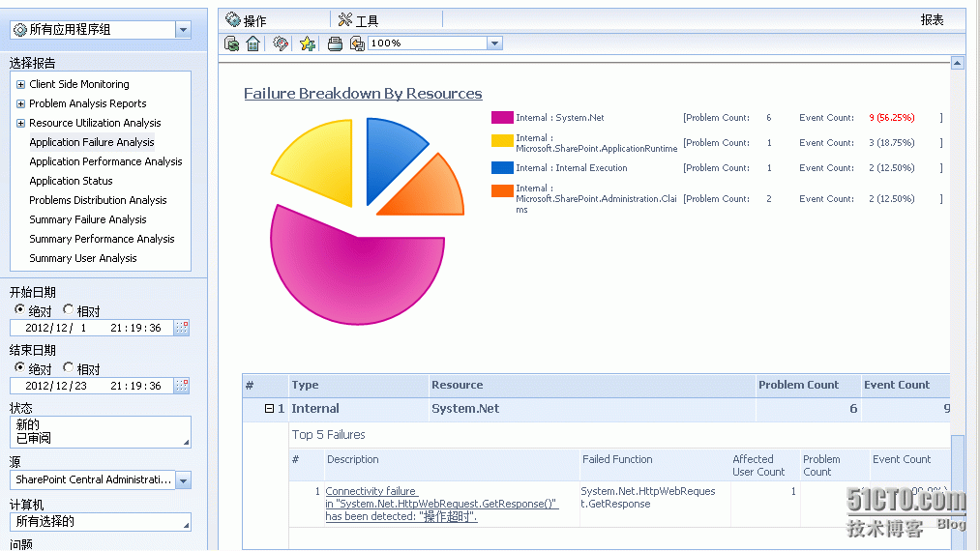Select Summary Failure Analysis report
Viewport: 980px width, 551px height.
coord(88,219)
